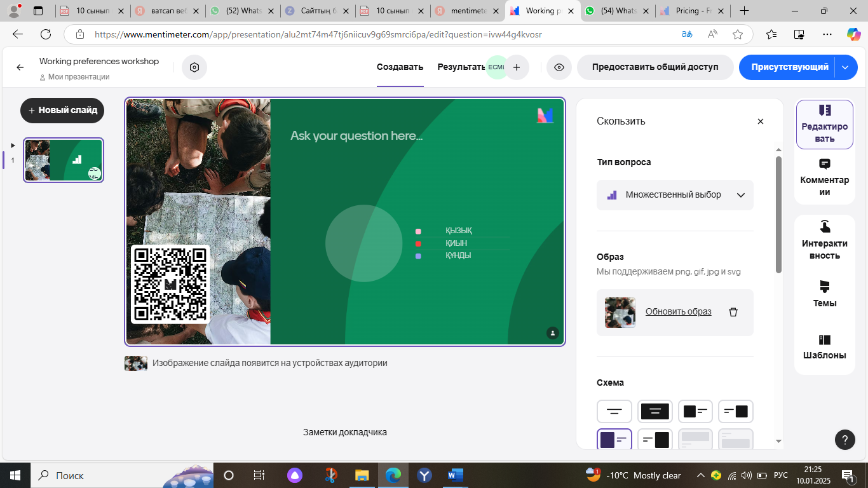The height and width of the screenshot is (488, 868).
Task: Open the Read aloud icon in address bar
Action: [x=713, y=34]
